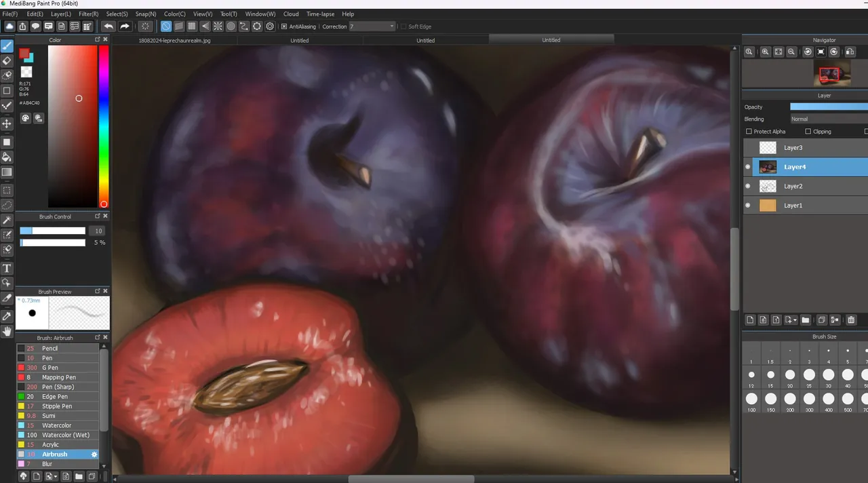The width and height of the screenshot is (868, 483).
Task: Select the Brush tool in left toolbar
Action: (7, 46)
